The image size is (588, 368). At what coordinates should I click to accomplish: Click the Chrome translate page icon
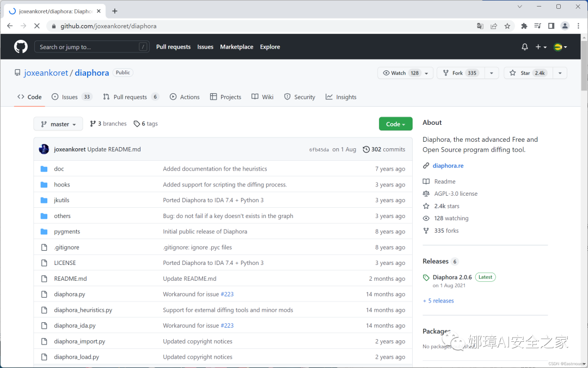(x=480, y=26)
